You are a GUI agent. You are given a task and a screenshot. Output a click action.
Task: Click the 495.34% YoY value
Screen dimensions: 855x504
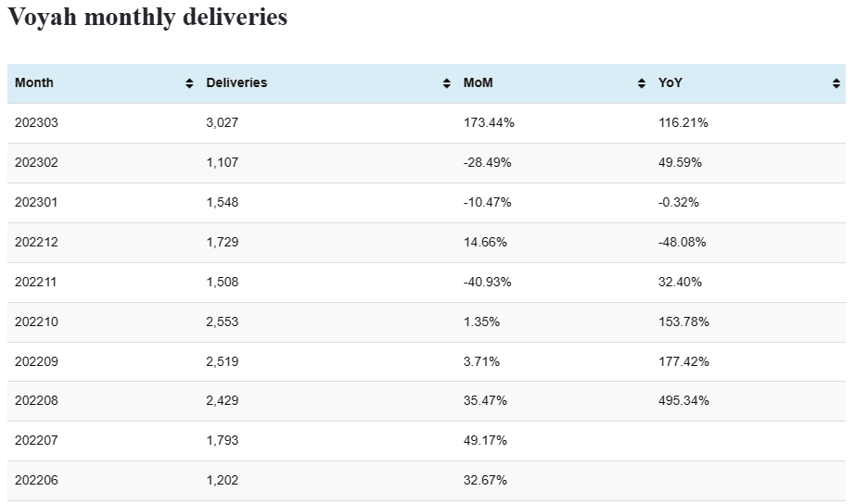tap(683, 401)
